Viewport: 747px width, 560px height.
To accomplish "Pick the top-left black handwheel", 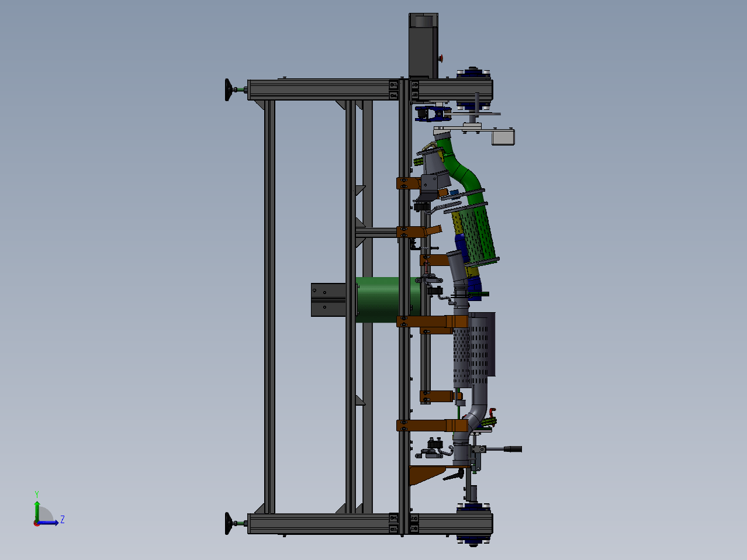I will 227,90.
